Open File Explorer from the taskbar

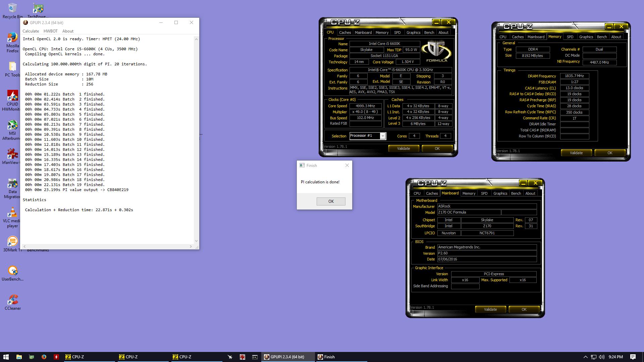(x=19, y=357)
